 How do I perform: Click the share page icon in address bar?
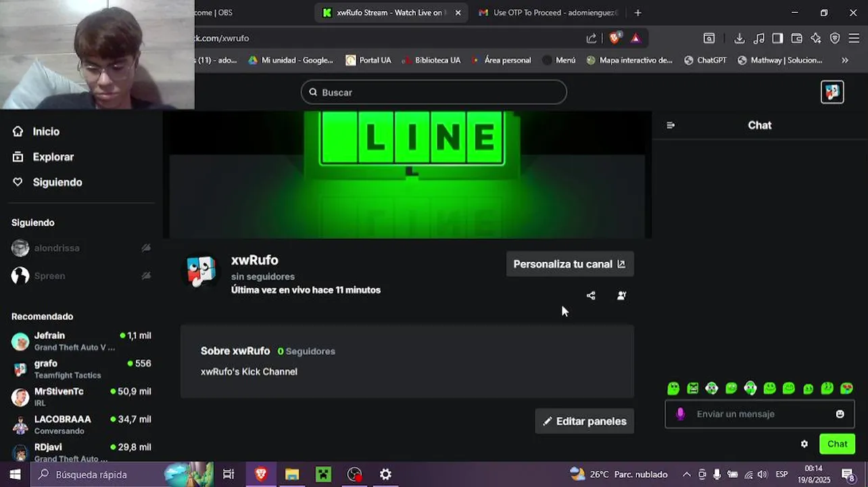coord(592,39)
